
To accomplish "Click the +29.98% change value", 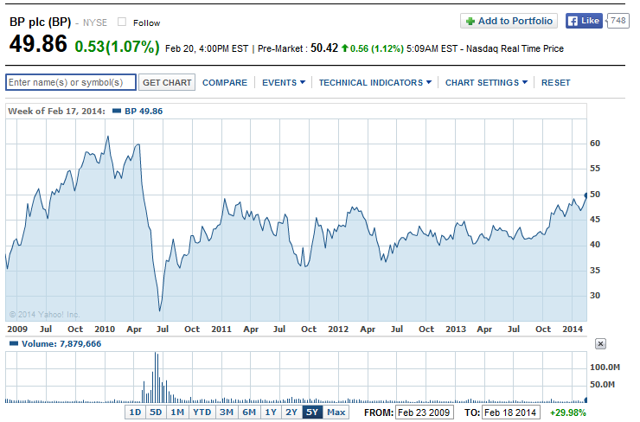I will point(568,412).
